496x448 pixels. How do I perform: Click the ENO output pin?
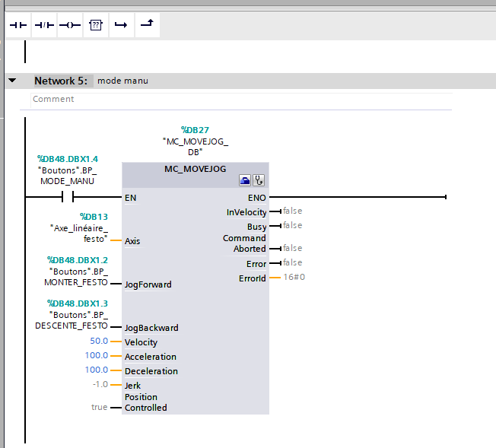point(257,198)
